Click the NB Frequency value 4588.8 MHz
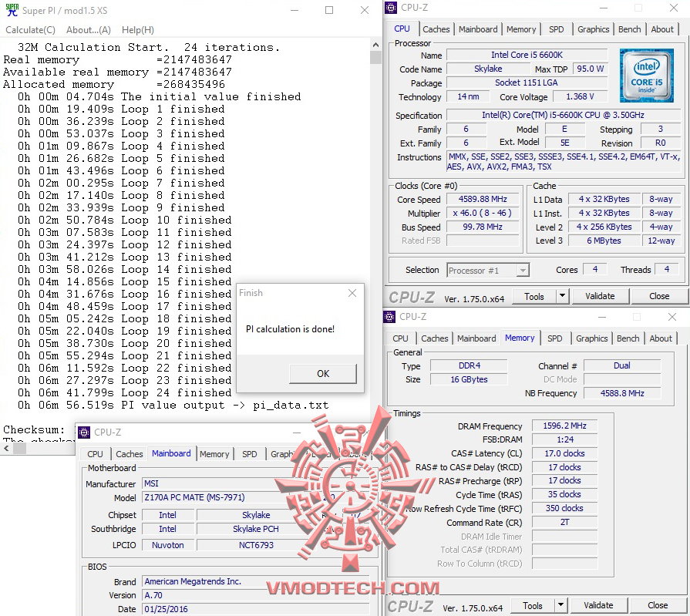690x616 pixels. [x=622, y=393]
